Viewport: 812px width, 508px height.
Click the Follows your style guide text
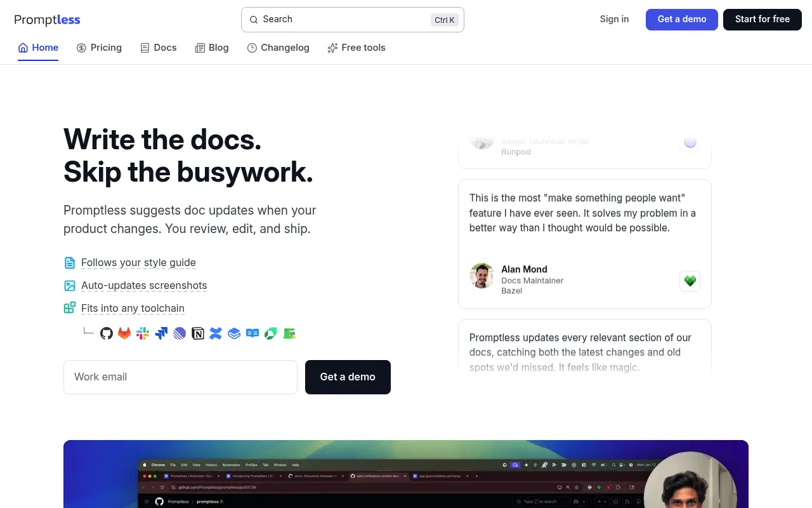pyautogui.click(x=138, y=263)
